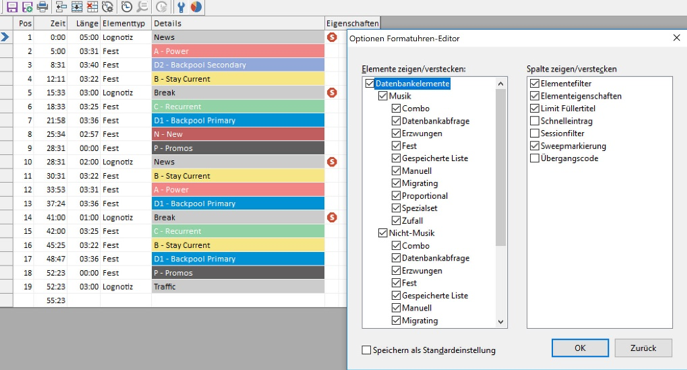Click the Zeit column header

pos(51,23)
